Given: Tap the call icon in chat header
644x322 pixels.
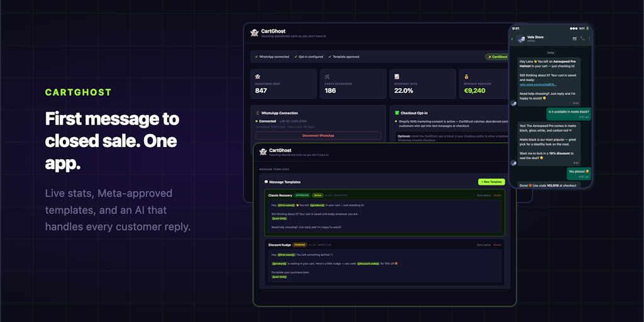Looking at the screenshot, I should (x=582, y=38).
